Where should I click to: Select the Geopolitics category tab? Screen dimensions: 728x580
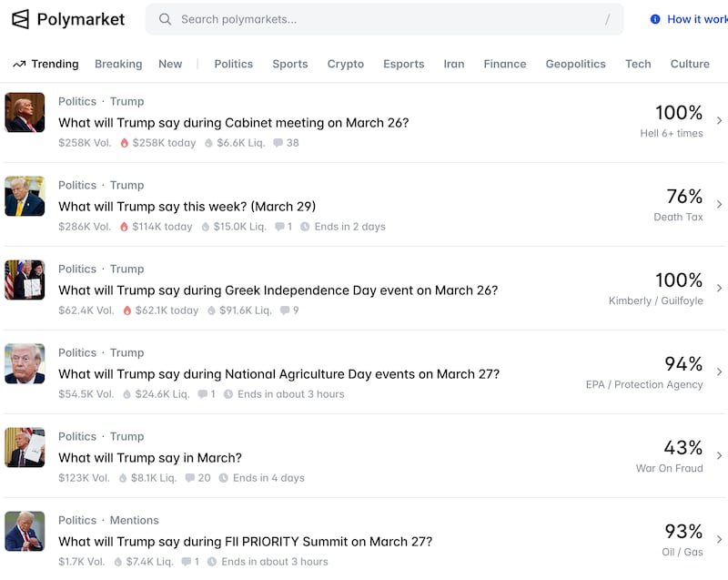575,65
